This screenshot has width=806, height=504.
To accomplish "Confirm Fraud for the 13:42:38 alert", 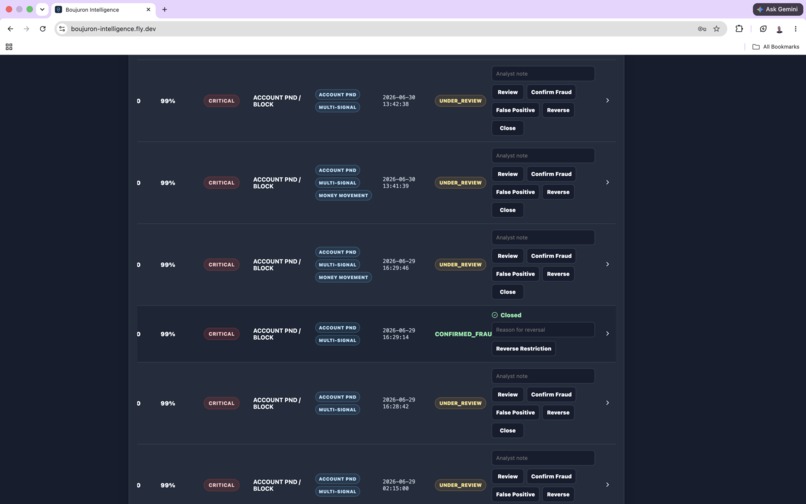I will point(551,92).
